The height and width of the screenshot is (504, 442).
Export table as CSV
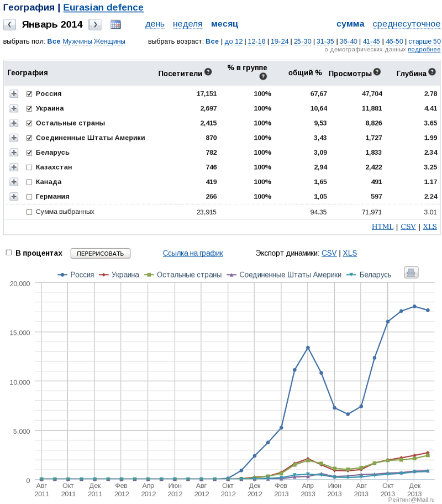(x=408, y=227)
